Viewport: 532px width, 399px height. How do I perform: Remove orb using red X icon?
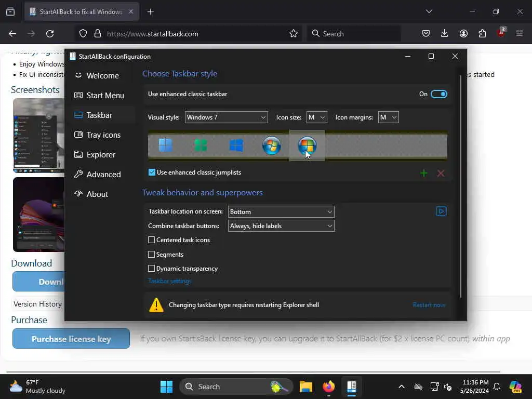coord(441,174)
